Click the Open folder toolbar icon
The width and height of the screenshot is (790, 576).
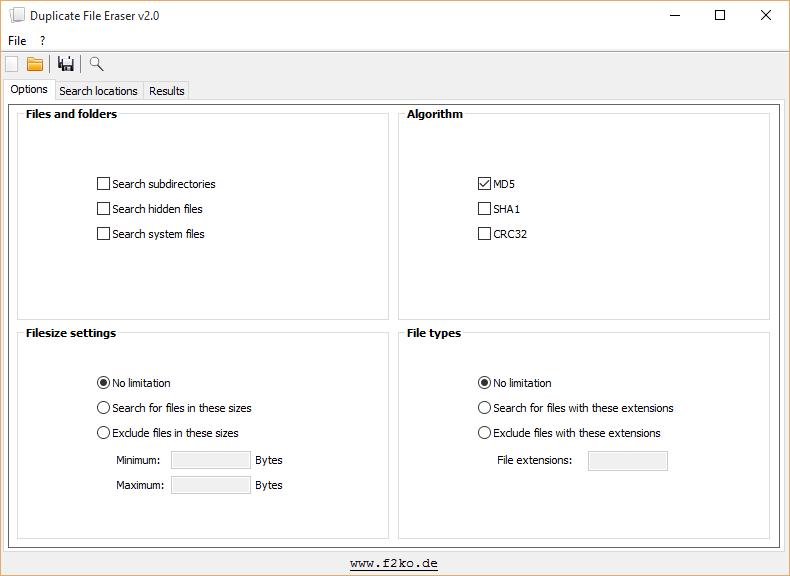pos(35,64)
